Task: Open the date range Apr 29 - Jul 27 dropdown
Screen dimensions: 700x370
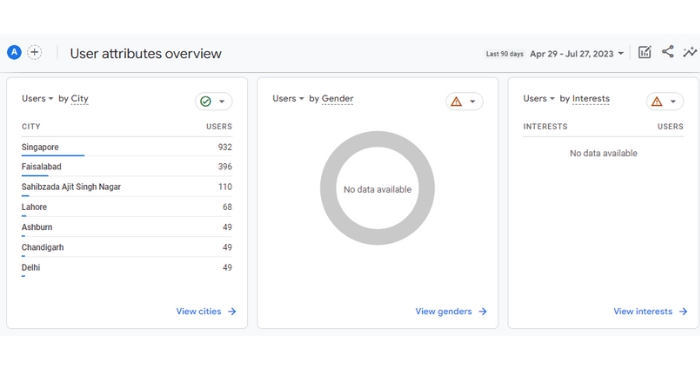Action: 576,54
